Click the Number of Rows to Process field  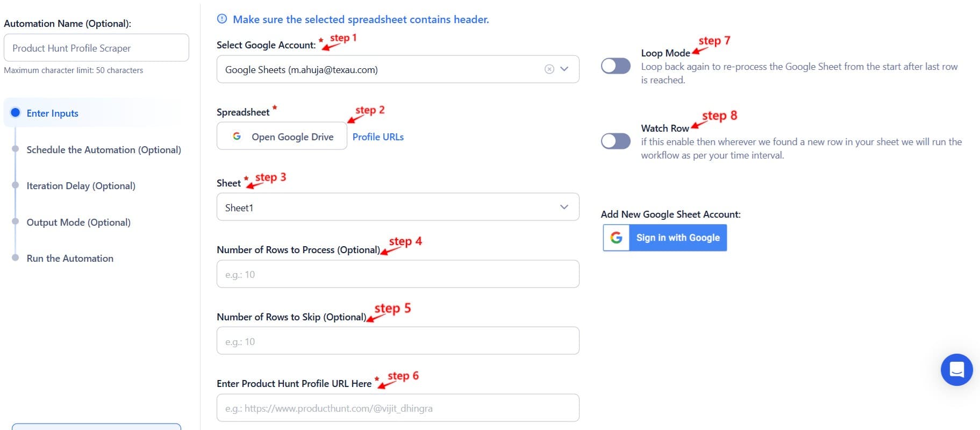coord(397,274)
